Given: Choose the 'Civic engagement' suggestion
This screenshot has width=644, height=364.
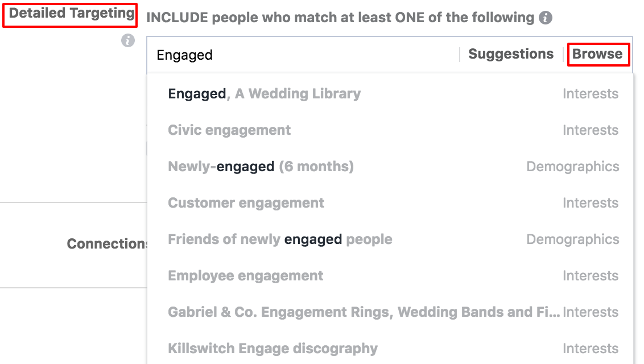Looking at the screenshot, I should click(229, 130).
